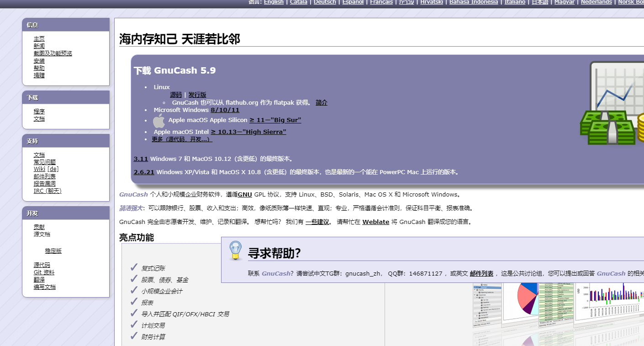Viewport: 644px width, 346px height.
Task: Choose Italiano in the language bar
Action: tap(515, 2)
